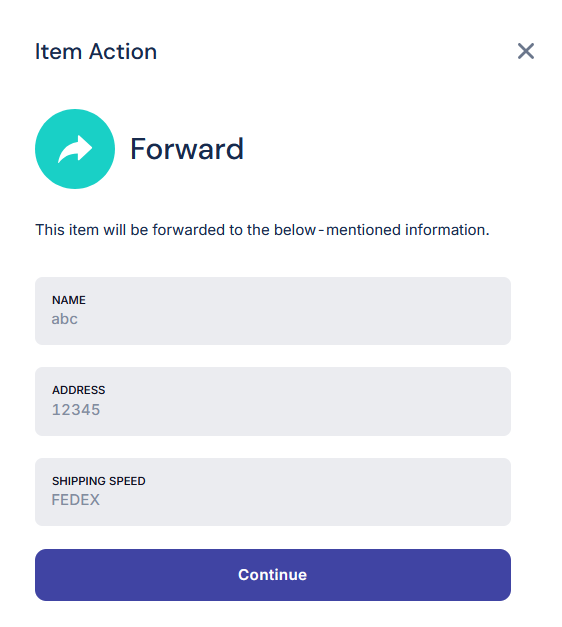562x627 pixels.
Task: Select the Address input field
Action: click(273, 401)
